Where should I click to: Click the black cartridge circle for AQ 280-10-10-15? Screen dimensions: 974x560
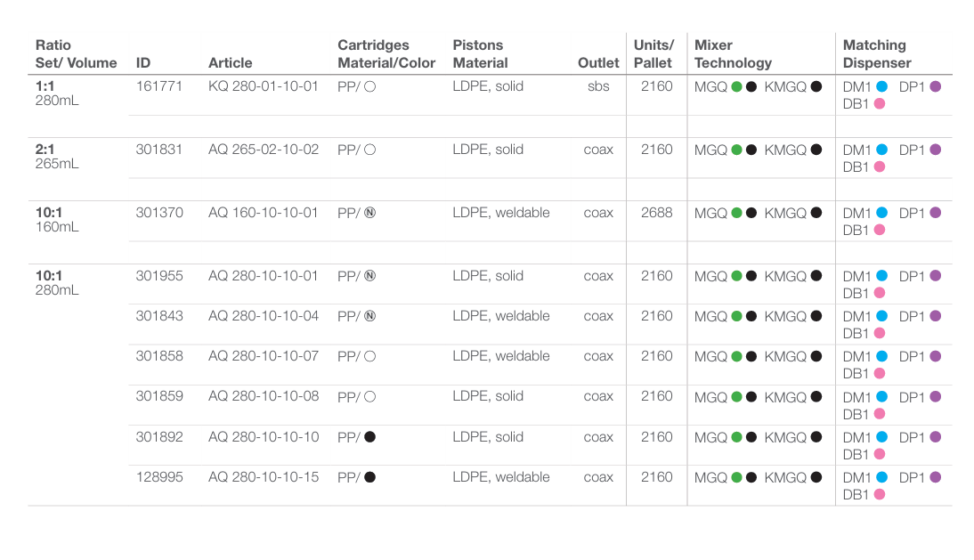click(x=369, y=477)
